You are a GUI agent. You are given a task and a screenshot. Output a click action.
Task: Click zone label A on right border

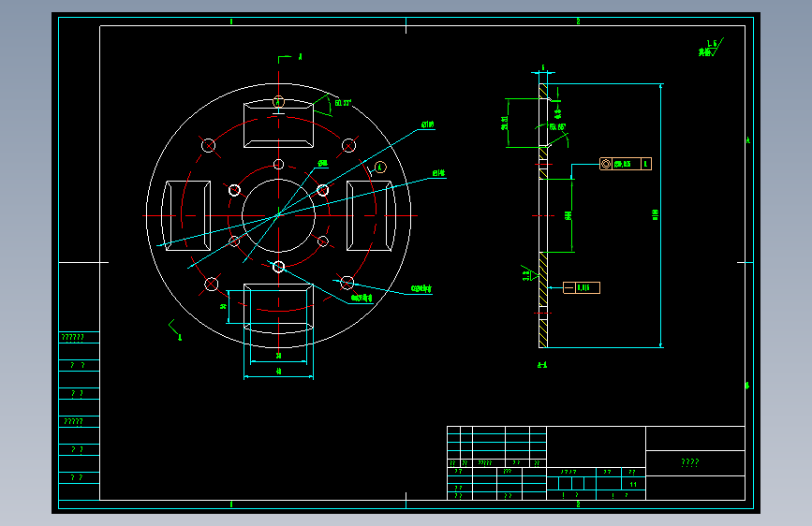(x=748, y=140)
